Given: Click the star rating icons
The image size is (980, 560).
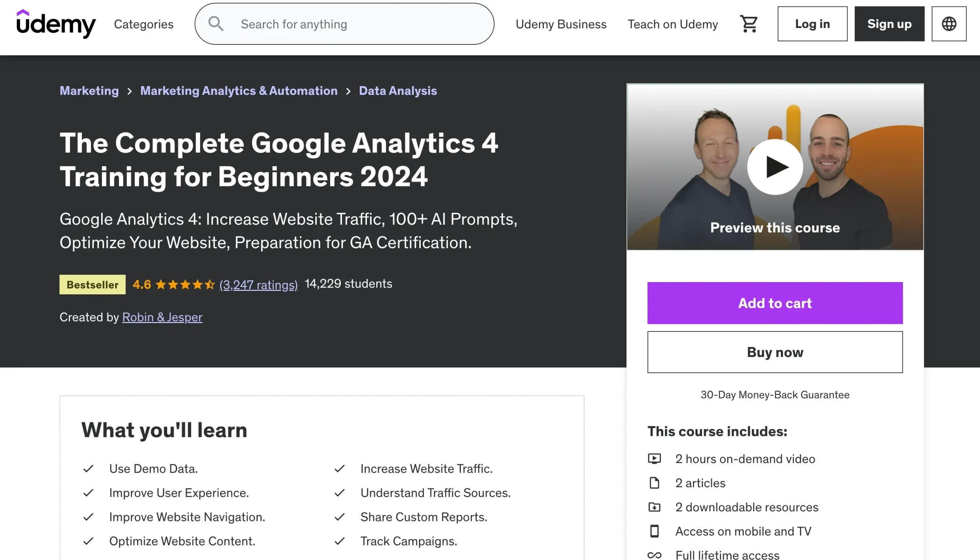Looking at the screenshot, I should [x=185, y=285].
